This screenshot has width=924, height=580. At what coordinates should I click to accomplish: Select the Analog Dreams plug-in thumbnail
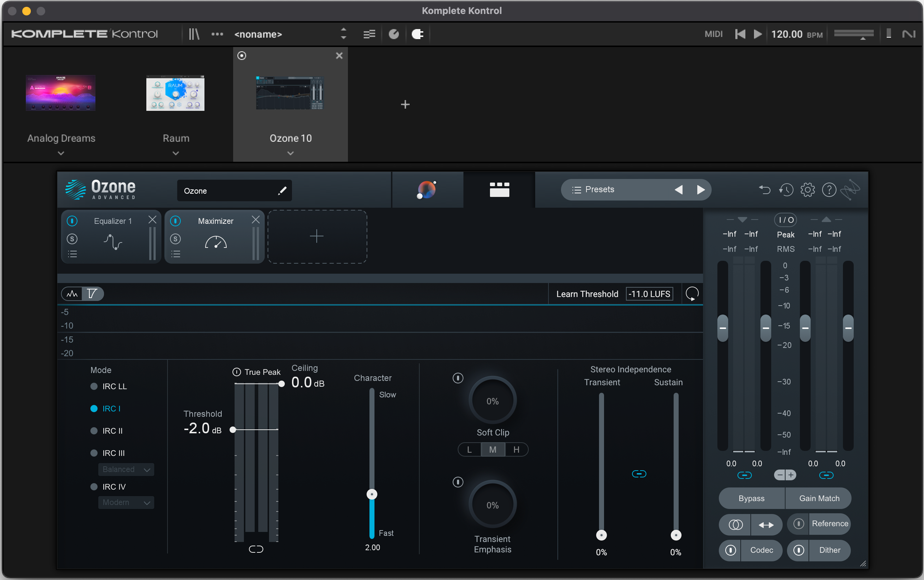(61, 93)
